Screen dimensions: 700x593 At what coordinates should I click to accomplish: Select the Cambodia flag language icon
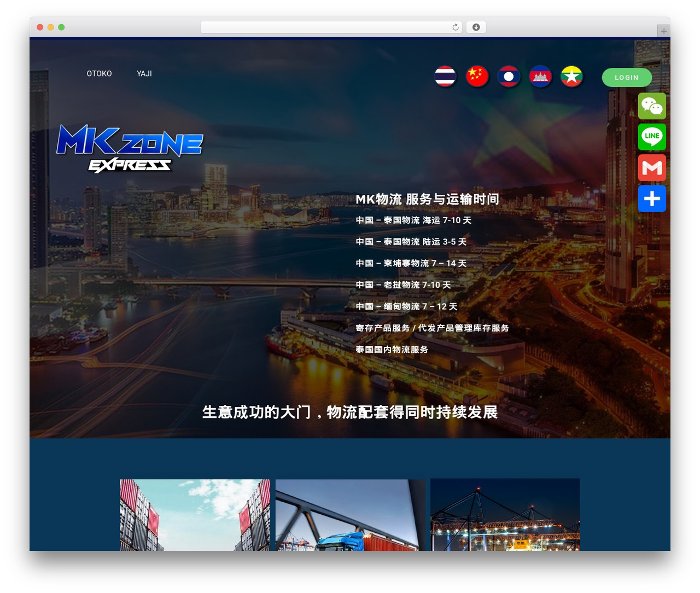540,76
